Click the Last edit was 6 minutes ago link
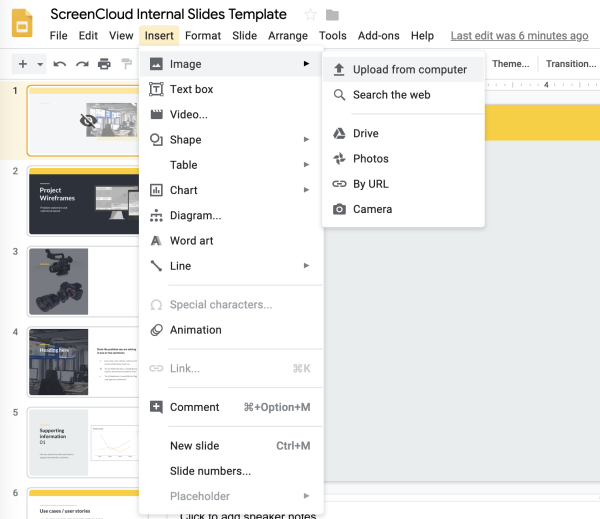The width and height of the screenshot is (600, 519). 519,36
